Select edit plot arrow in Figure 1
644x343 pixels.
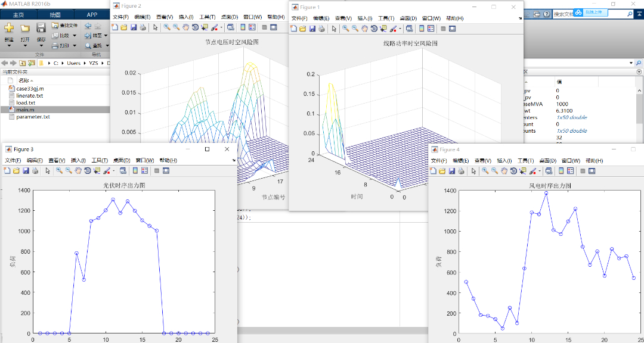pyautogui.click(x=334, y=29)
